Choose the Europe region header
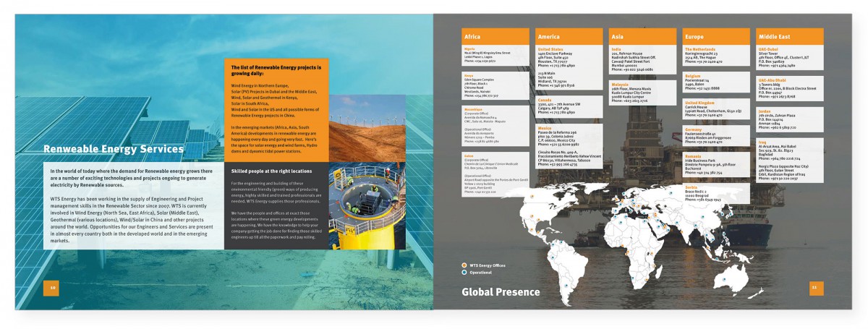Viewport: 868px width, 329px height. 716,36
